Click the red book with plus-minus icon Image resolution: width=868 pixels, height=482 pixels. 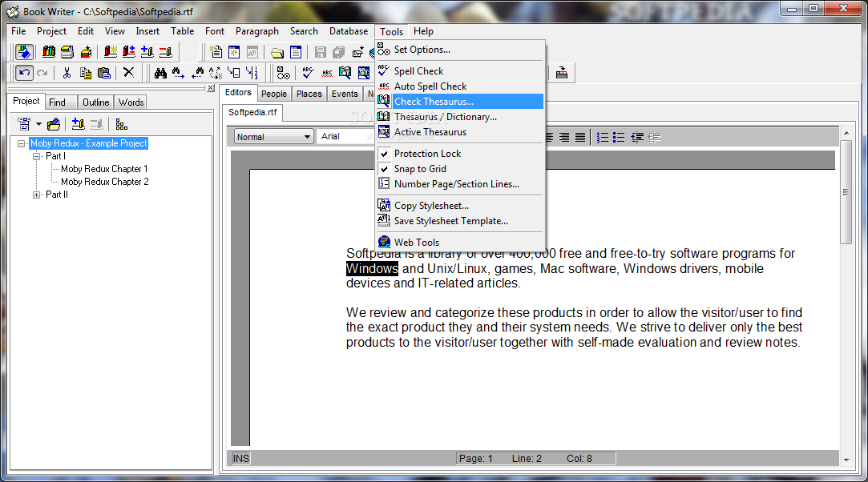[129, 52]
